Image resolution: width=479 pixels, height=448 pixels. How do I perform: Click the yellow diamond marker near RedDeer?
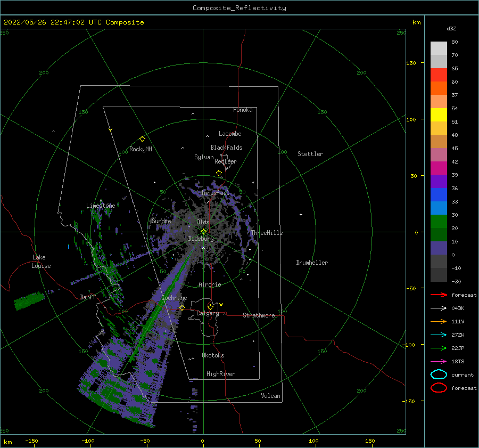219,173
